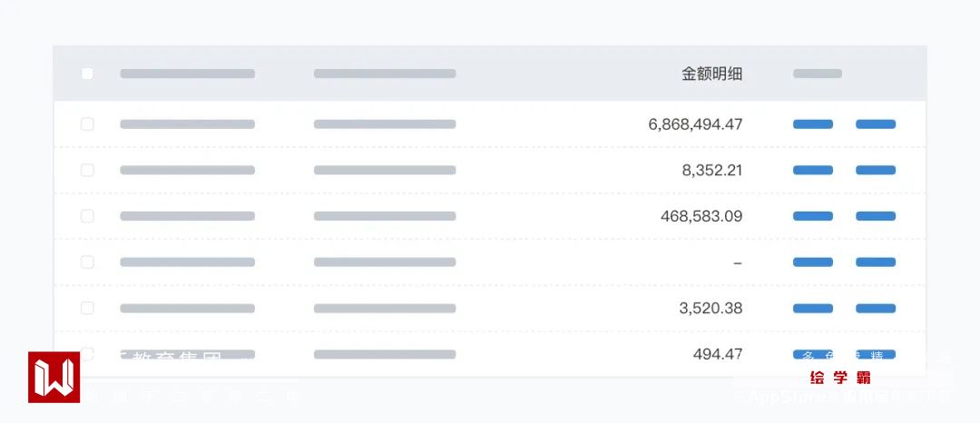Click first blue action link in 3,520.38 row

(813, 309)
